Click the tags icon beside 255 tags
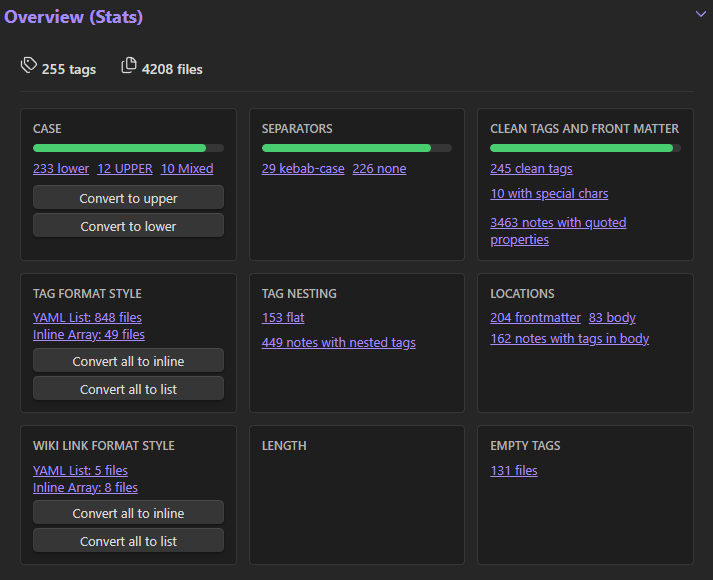The width and height of the screenshot is (713, 580). (x=29, y=65)
